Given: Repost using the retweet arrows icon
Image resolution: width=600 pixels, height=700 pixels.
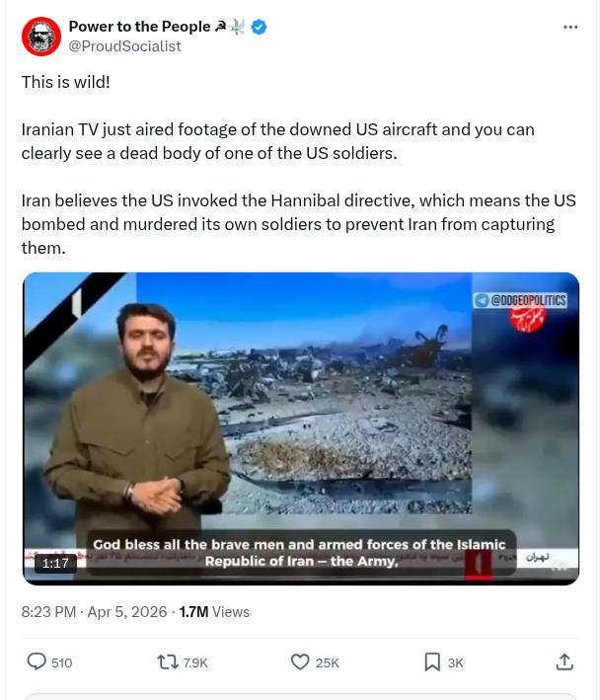Looking at the screenshot, I should click(x=168, y=661).
